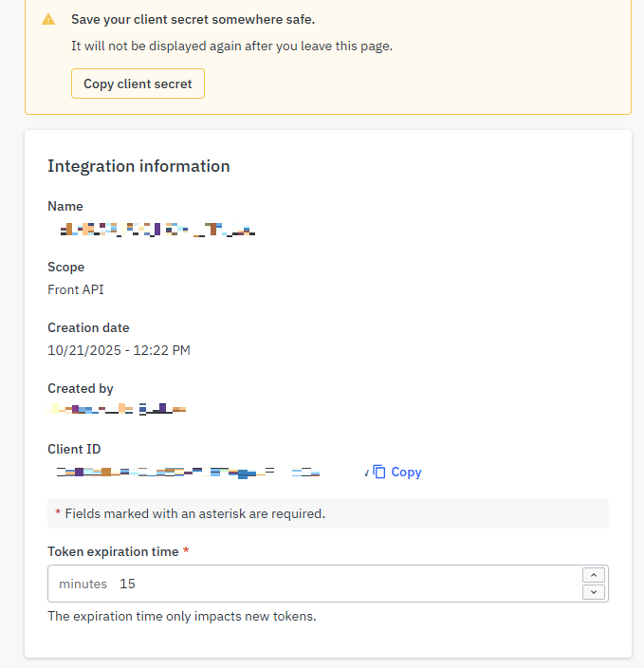
Task: Increase token expiration with the up arrow
Action: pyautogui.click(x=593, y=575)
